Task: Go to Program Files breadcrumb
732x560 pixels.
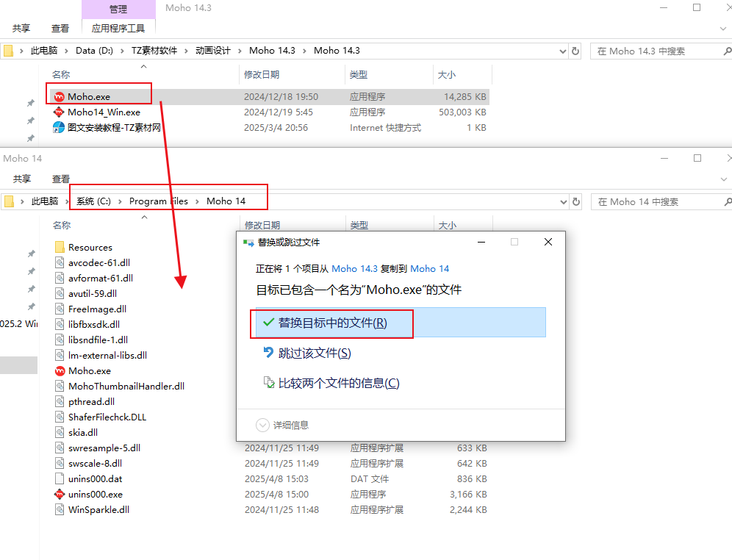Action: pos(159,201)
